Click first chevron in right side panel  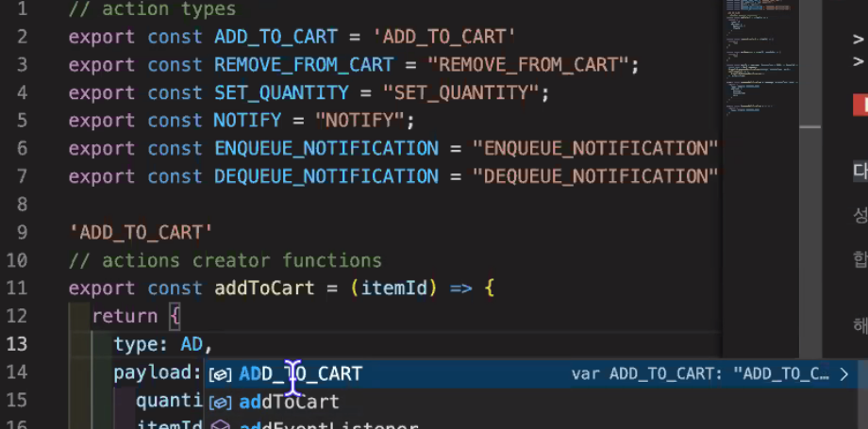858,40
